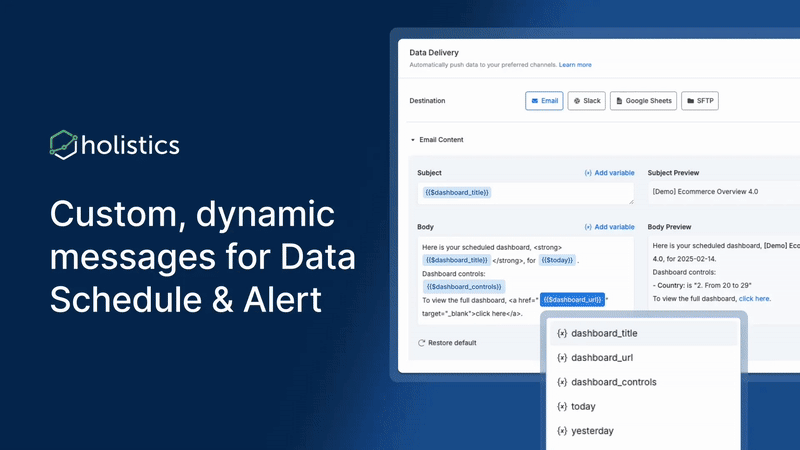Click the variable icon beside dashboard_title option

click(x=562, y=334)
